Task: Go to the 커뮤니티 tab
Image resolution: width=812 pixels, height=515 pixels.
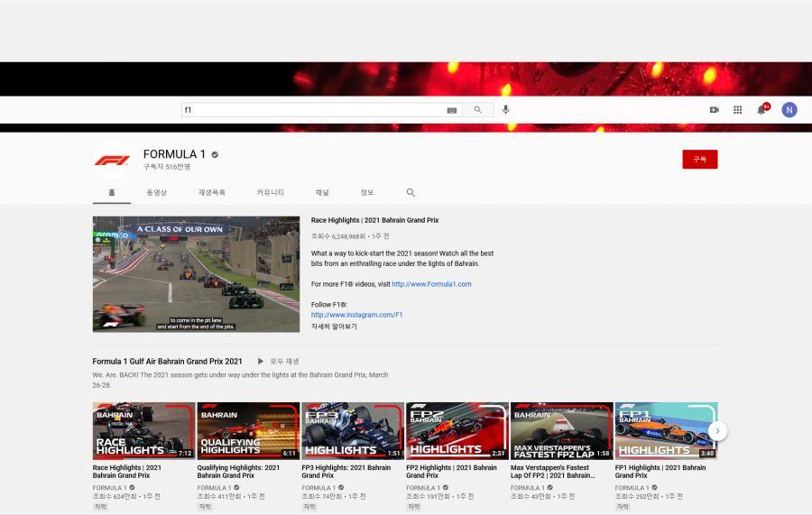Action: click(x=271, y=192)
